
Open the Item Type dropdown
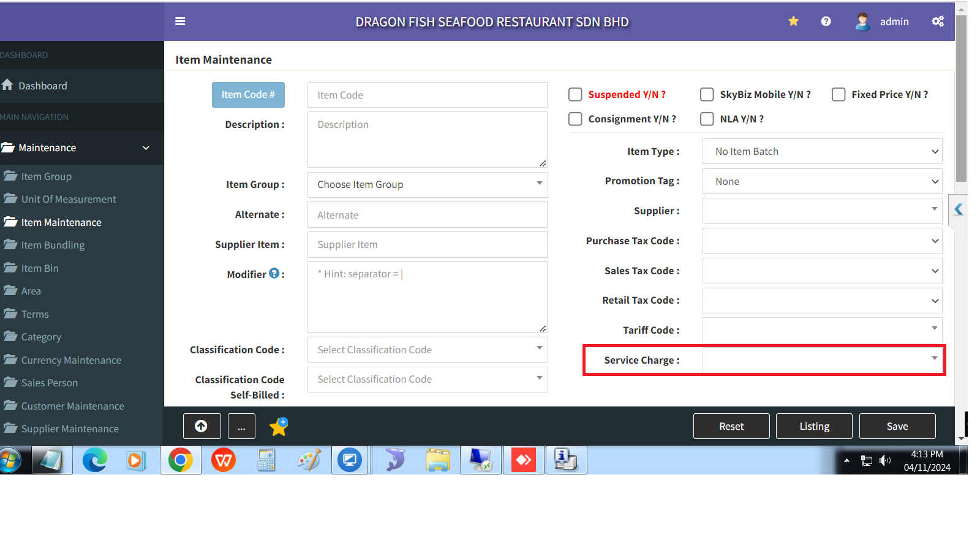pos(821,152)
